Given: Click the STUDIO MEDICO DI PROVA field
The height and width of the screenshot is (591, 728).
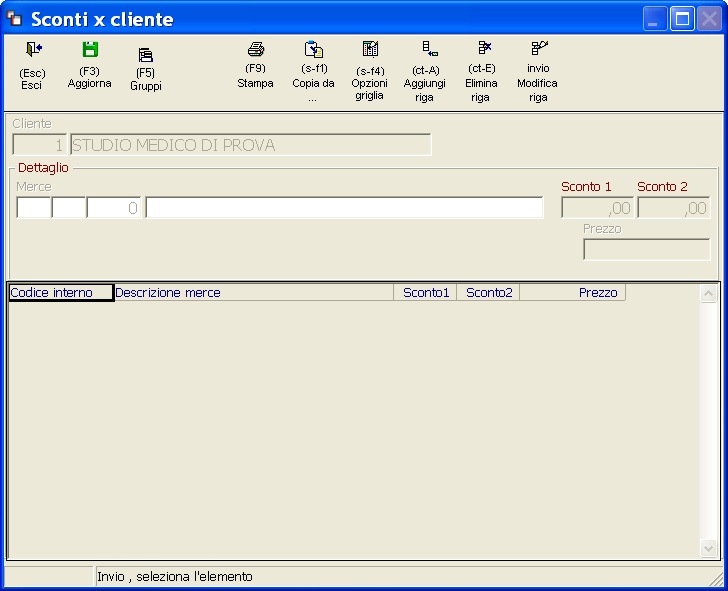Looking at the screenshot, I should 251,145.
